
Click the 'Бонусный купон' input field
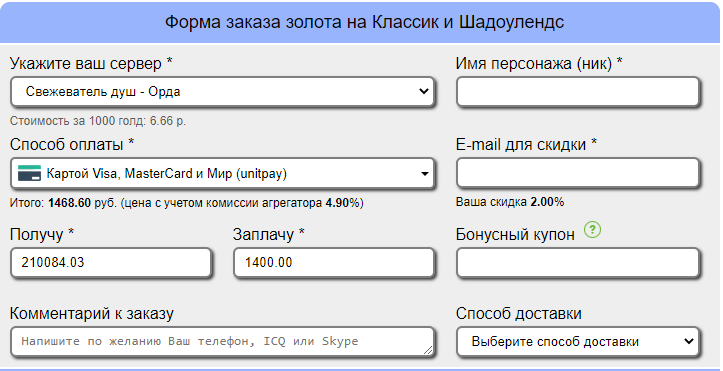[578, 263]
